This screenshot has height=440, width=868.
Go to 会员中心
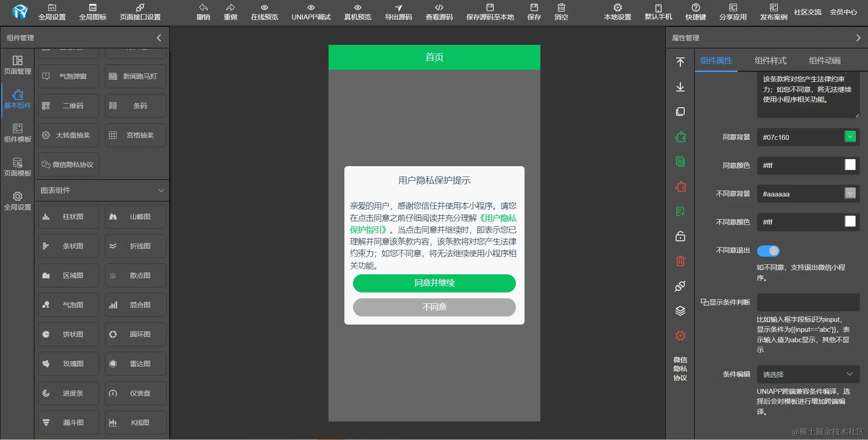click(x=844, y=12)
